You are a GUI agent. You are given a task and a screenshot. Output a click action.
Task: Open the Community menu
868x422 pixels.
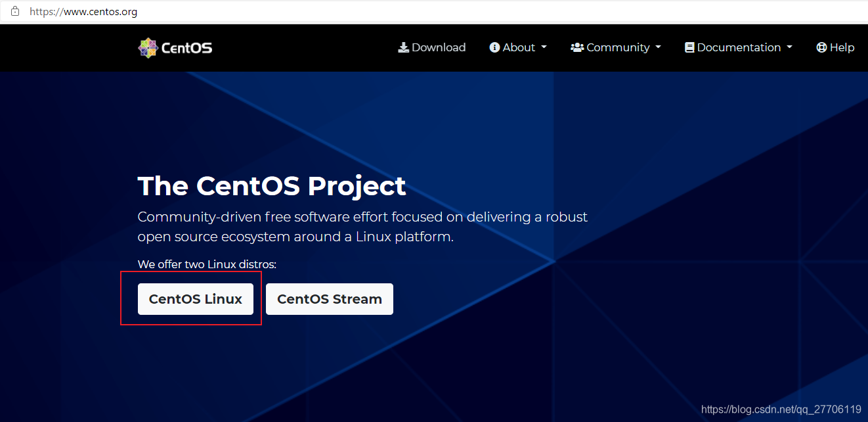tap(616, 47)
